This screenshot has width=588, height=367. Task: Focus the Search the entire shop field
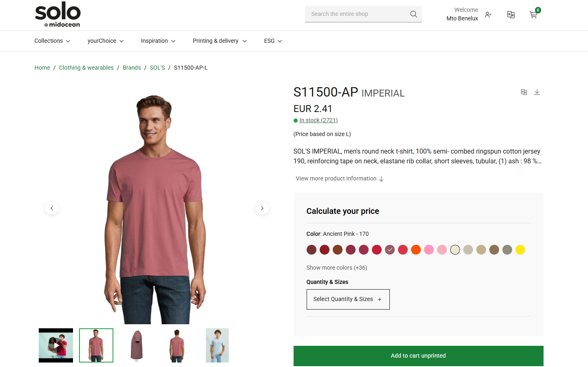(x=358, y=14)
